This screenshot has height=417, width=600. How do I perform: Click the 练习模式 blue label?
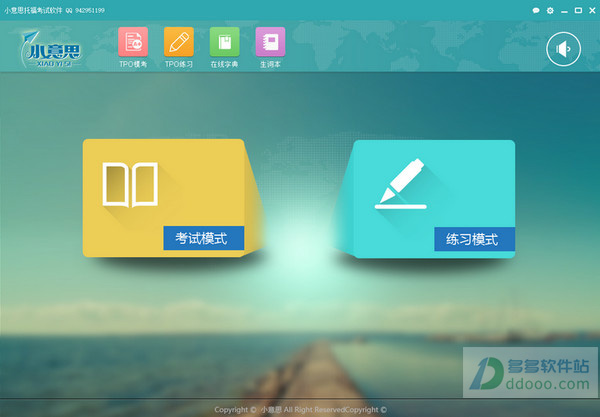pos(474,239)
